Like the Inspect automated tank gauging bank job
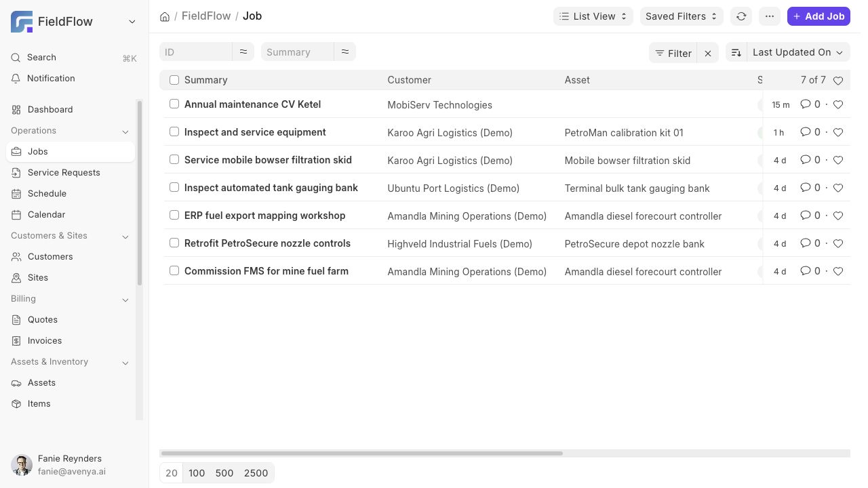 pos(838,188)
